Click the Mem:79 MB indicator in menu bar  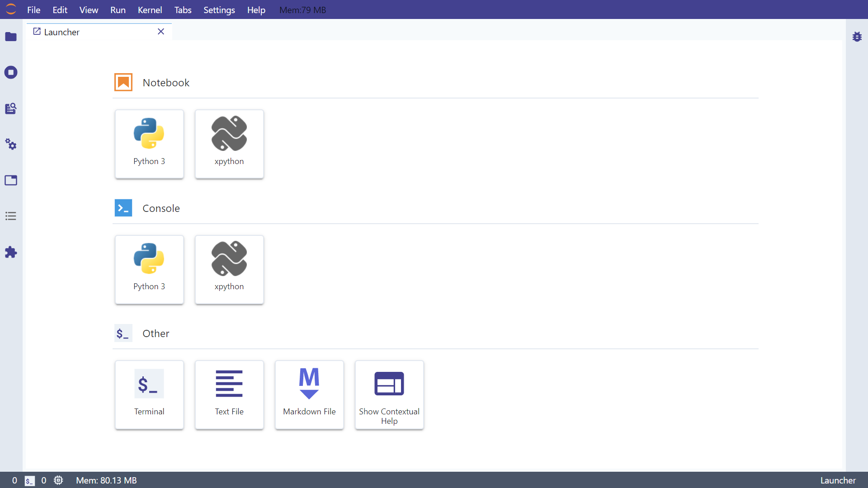click(x=302, y=9)
